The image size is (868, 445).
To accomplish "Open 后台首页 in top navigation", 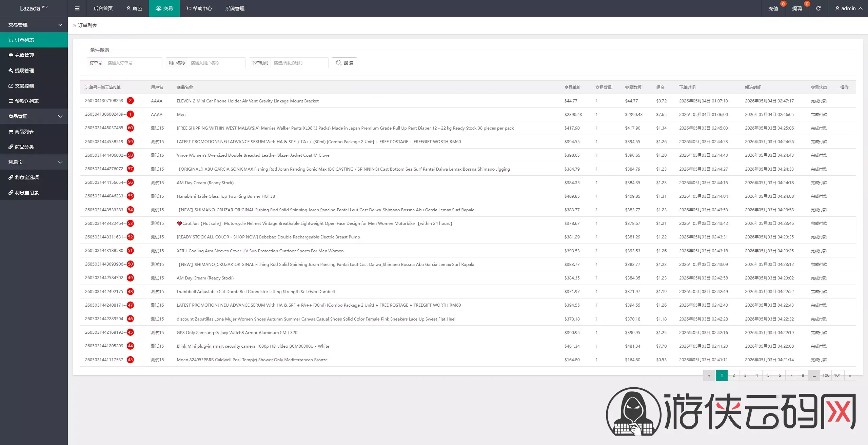I will click(103, 8).
